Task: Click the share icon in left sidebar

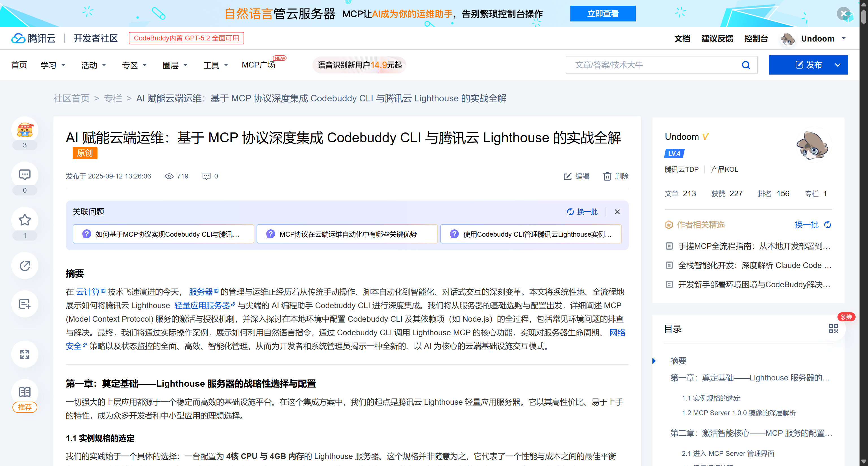Action: (x=25, y=265)
